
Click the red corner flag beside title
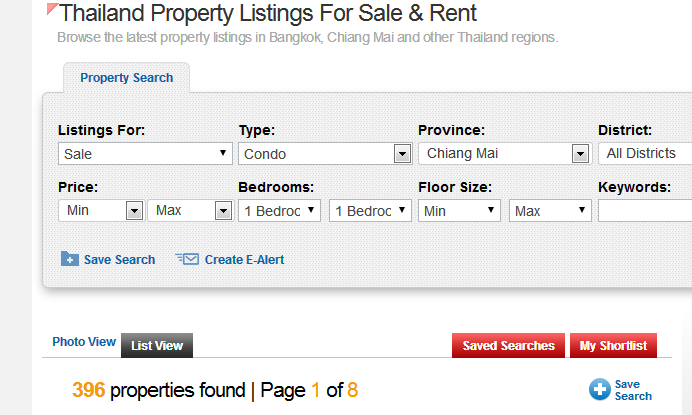click(x=53, y=9)
